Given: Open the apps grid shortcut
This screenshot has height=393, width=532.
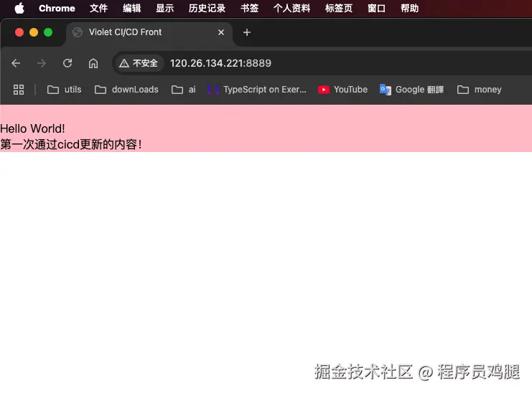Looking at the screenshot, I should pos(19,90).
